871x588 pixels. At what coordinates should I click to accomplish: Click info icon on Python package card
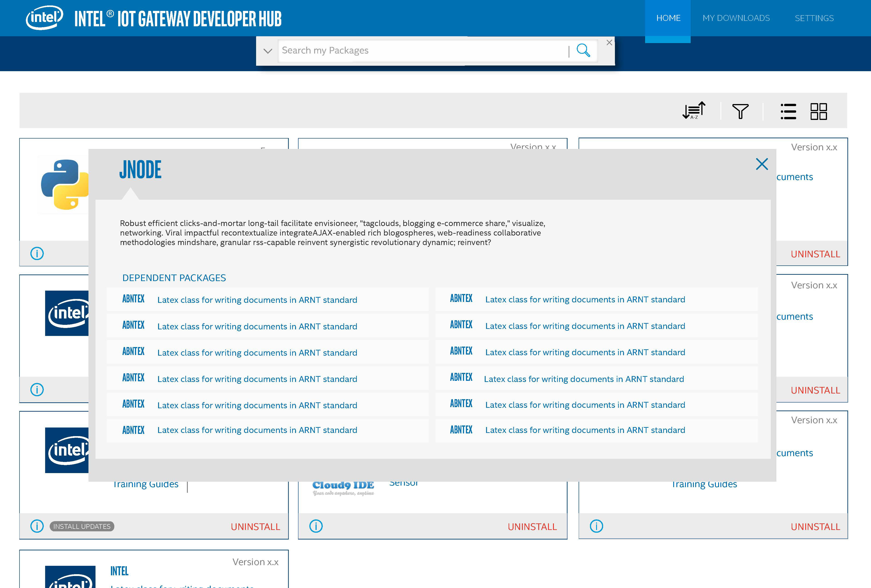37,254
